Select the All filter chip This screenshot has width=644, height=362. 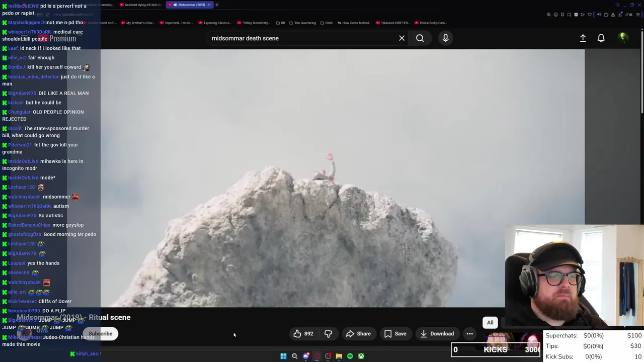pos(490,322)
